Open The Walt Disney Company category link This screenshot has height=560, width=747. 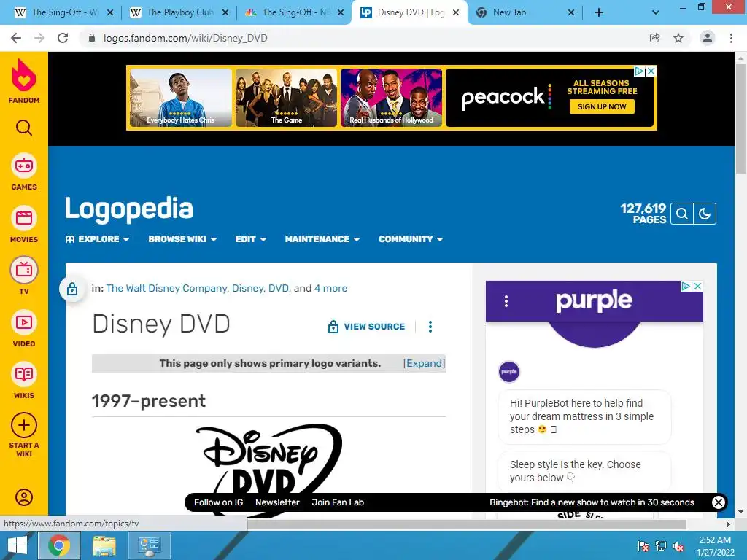167,288
